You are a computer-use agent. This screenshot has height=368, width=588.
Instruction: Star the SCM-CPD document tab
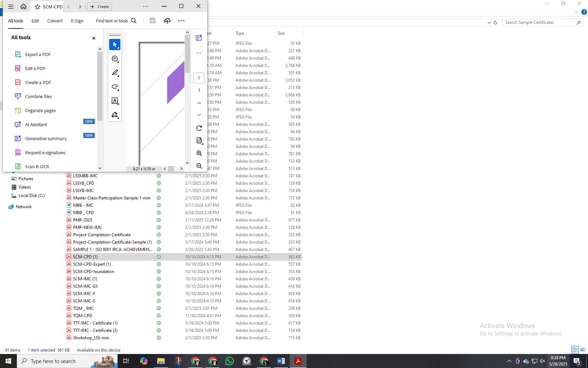tap(37, 7)
